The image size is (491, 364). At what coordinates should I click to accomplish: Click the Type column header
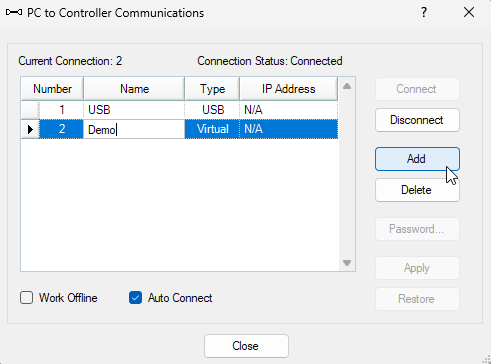(212, 89)
